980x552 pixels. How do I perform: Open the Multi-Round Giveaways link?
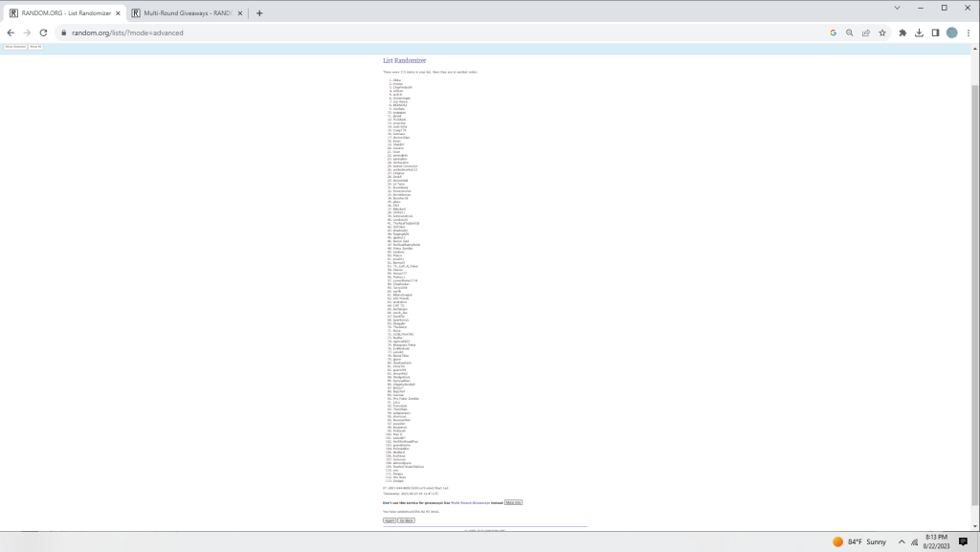(x=470, y=502)
